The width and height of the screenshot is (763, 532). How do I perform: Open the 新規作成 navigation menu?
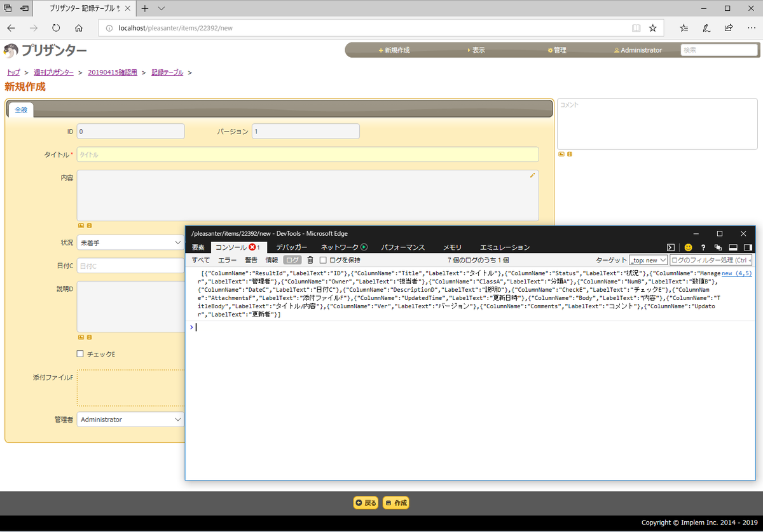pyautogui.click(x=394, y=50)
